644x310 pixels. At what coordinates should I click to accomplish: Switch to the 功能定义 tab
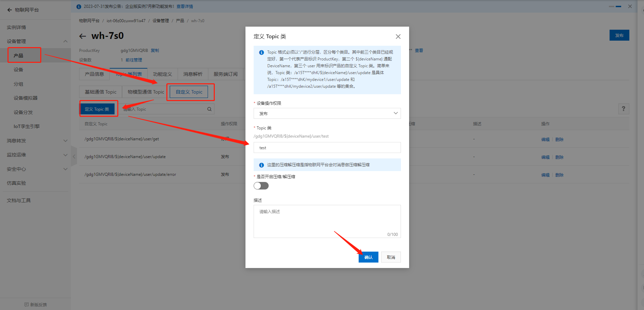click(x=162, y=74)
